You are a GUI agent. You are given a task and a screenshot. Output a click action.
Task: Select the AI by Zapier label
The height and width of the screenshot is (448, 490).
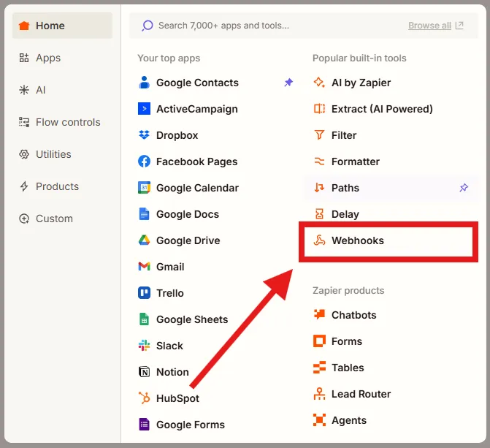[361, 83]
